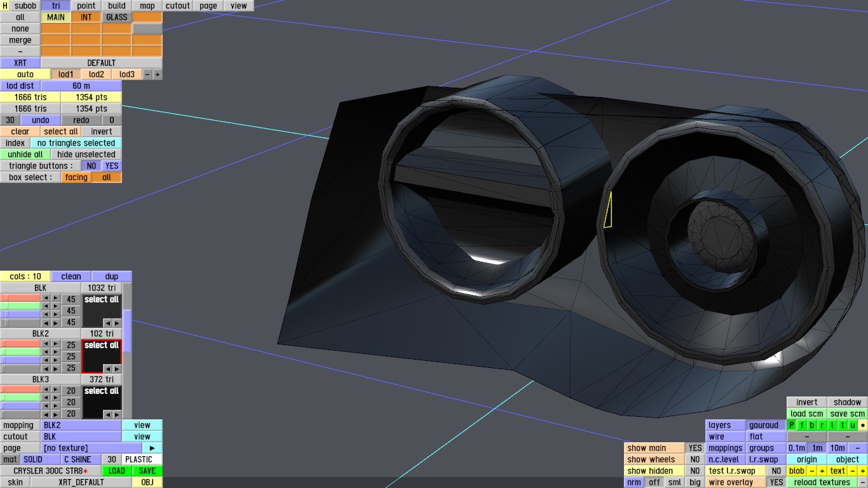
Task: Open the page tab in the top bar
Action: pos(208,6)
